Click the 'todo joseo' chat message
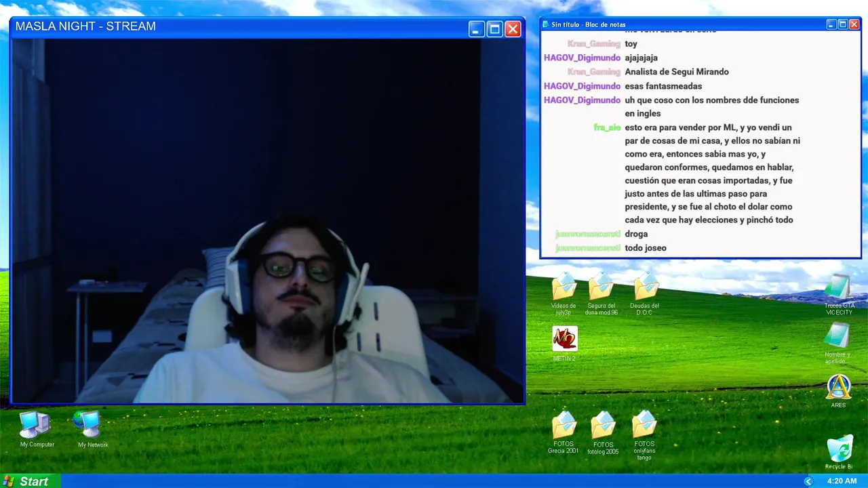This screenshot has width=868, height=488. (x=646, y=248)
